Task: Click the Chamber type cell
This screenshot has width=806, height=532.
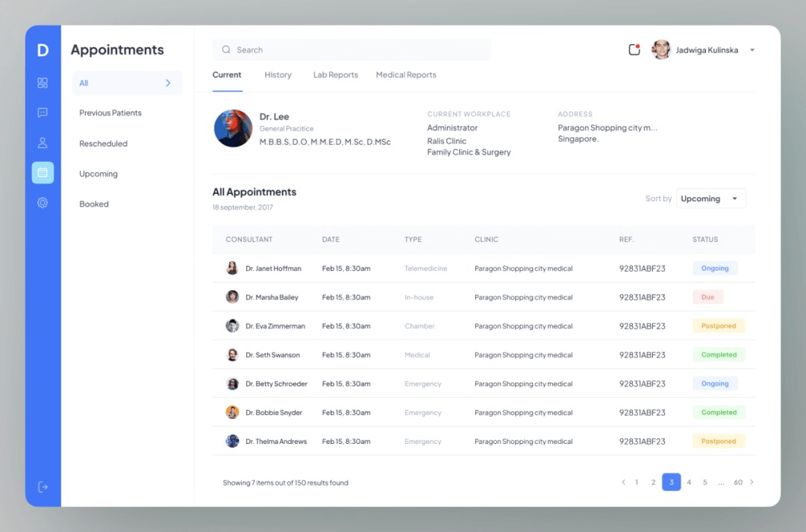Action: [419, 326]
